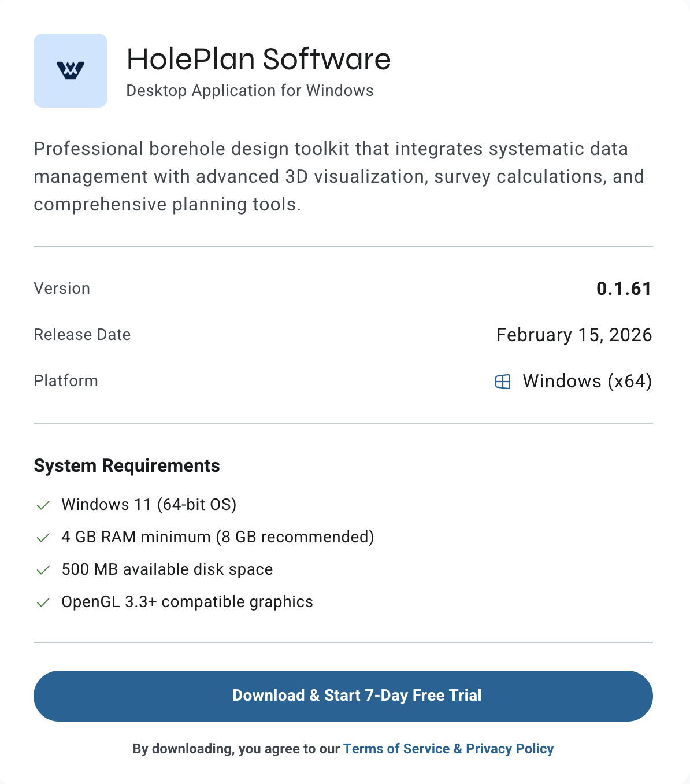The image size is (690, 784).
Task: Click the 500 MB available disk space text
Action: pyautogui.click(x=167, y=569)
